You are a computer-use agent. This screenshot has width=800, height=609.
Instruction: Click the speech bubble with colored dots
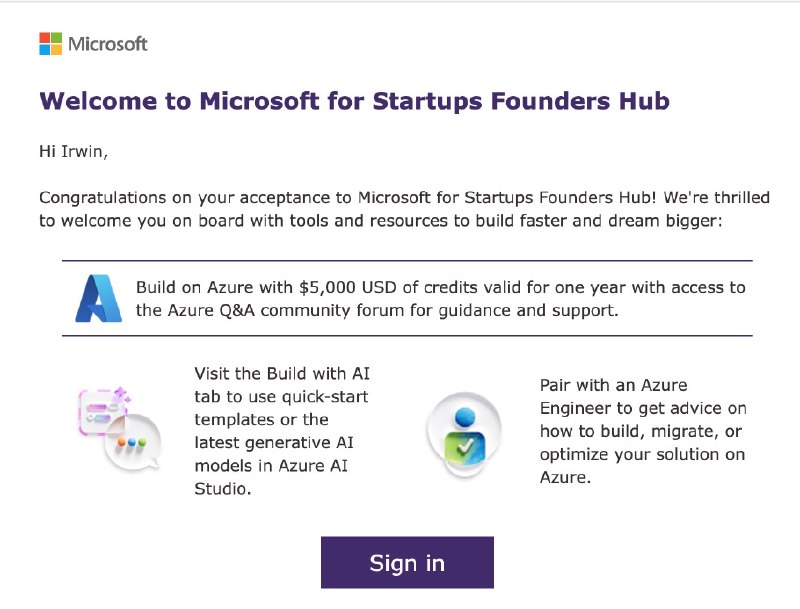pos(130,440)
